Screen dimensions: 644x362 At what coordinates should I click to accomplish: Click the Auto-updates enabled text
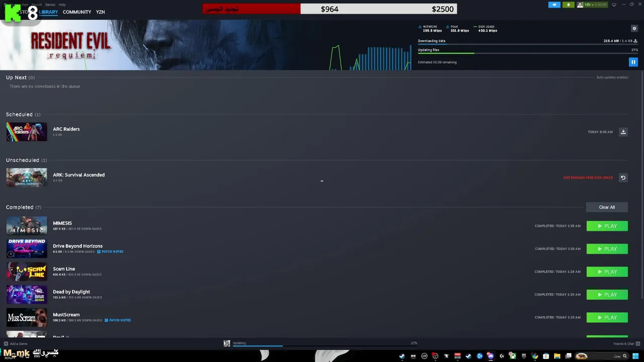click(612, 77)
